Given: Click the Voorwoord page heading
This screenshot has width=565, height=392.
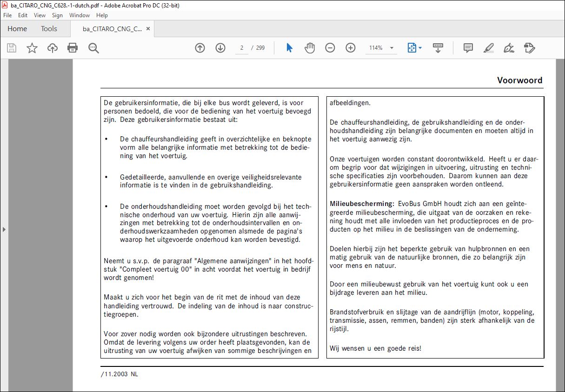Looking at the screenshot, I should pyautogui.click(x=520, y=80).
